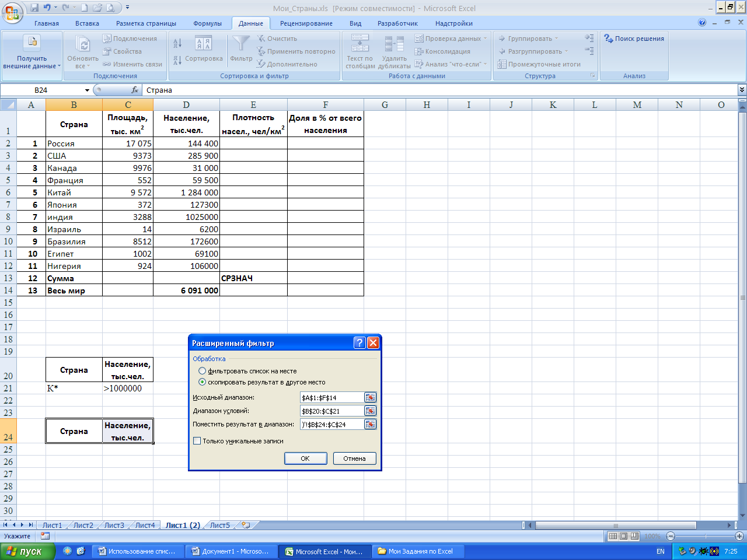Expand Анализ что-если dropdown
Screen dimensions: 747x560
[485, 64]
